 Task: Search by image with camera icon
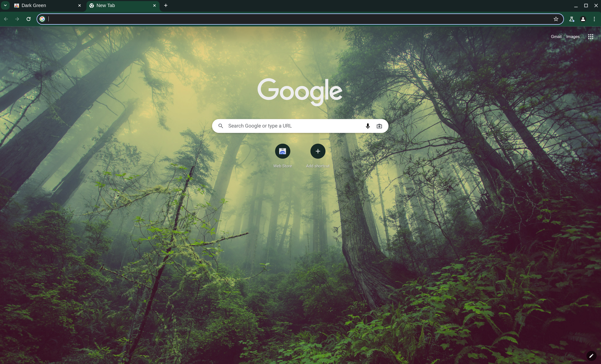379,126
